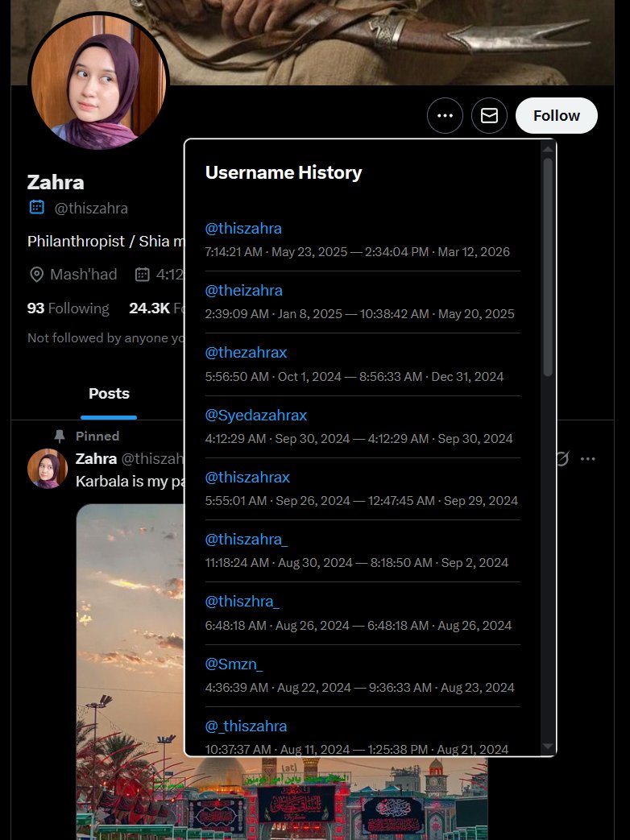The height and width of the screenshot is (840, 630).
Task: Click @thiszahra in Username History
Action: (x=243, y=229)
